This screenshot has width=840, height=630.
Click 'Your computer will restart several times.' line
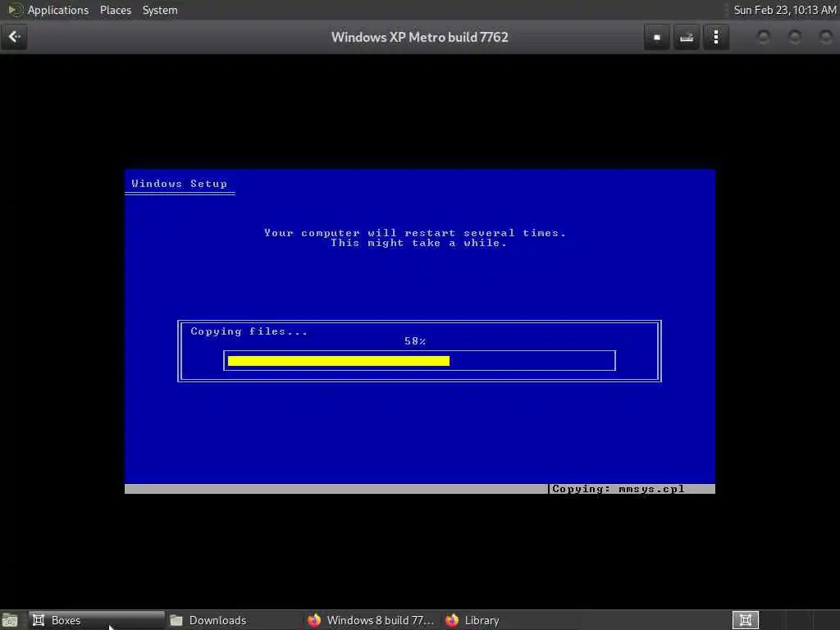[x=415, y=233]
